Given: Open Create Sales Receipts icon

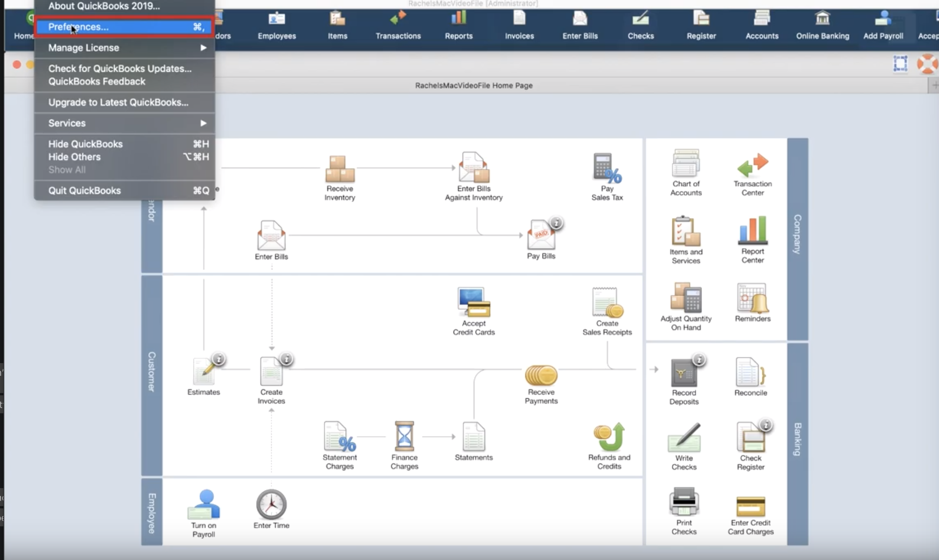Looking at the screenshot, I should tap(607, 312).
